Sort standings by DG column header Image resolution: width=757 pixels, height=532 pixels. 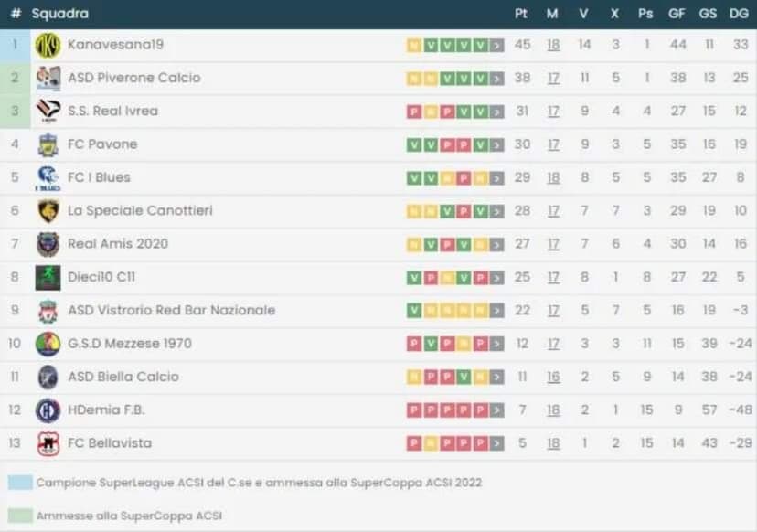click(739, 14)
